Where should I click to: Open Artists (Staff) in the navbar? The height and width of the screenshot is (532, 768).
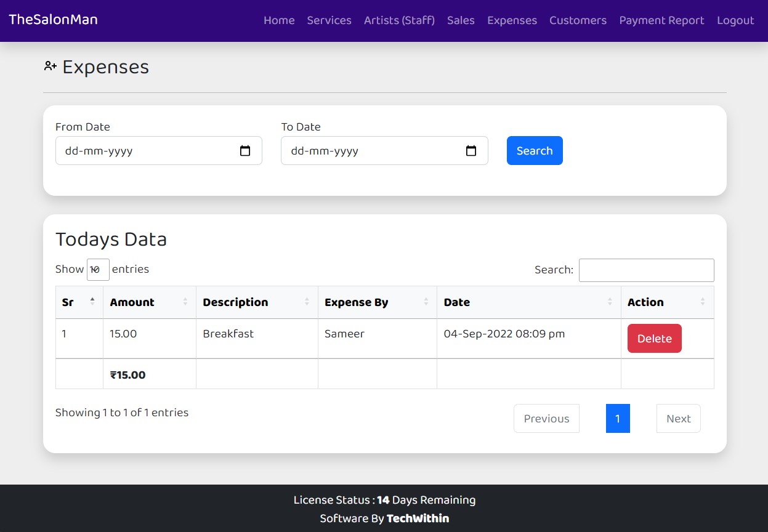399,20
